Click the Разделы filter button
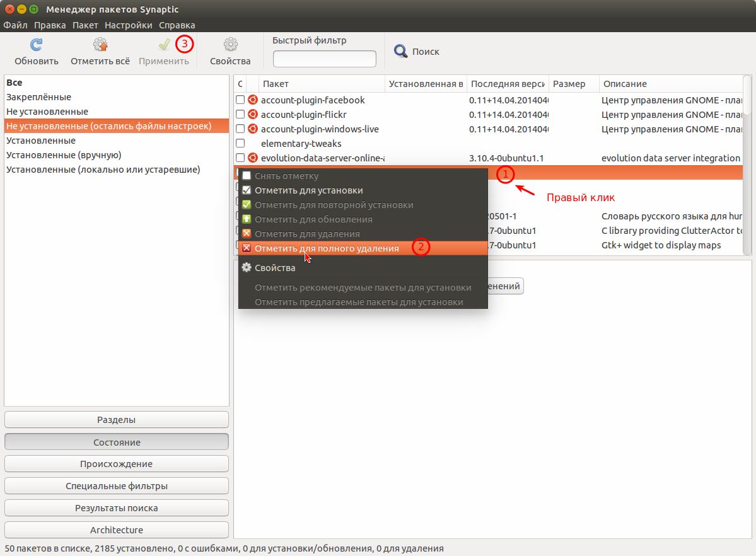Screen dimensions: 756x556 click(x=117, y=420)
